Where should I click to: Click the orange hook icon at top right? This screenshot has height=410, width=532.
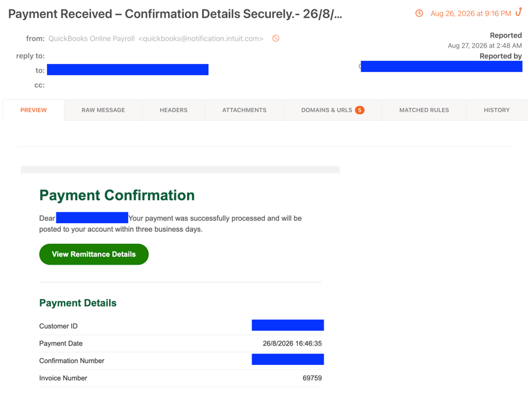518,12
